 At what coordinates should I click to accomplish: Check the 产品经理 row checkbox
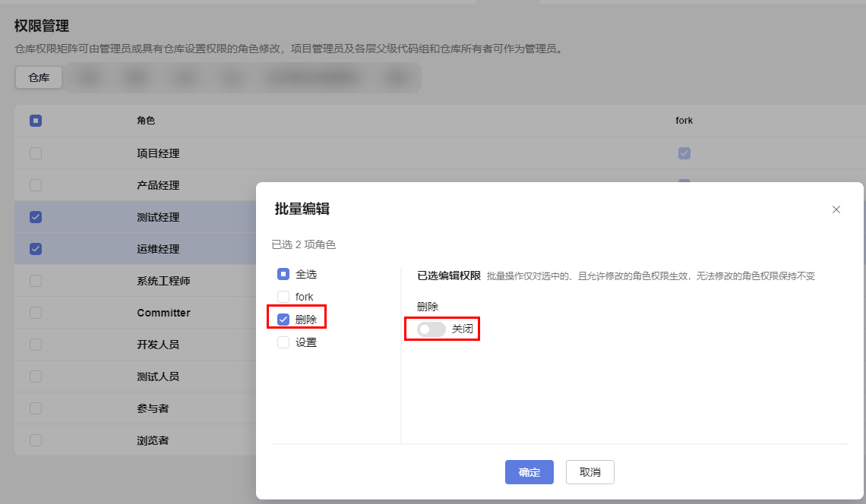[35, 185]
